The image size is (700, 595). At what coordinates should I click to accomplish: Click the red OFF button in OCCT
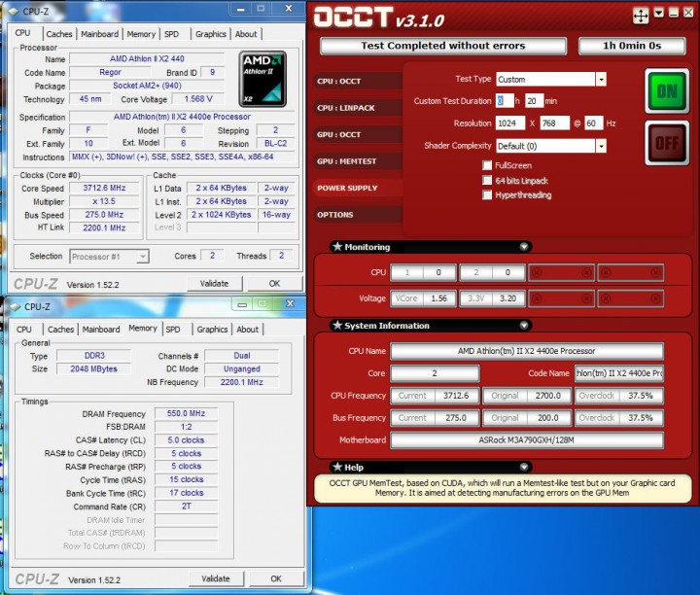(x=667, y=143)
